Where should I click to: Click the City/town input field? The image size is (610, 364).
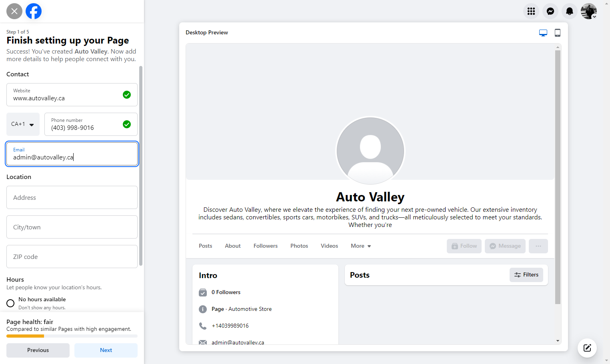[x=72, y=227]
